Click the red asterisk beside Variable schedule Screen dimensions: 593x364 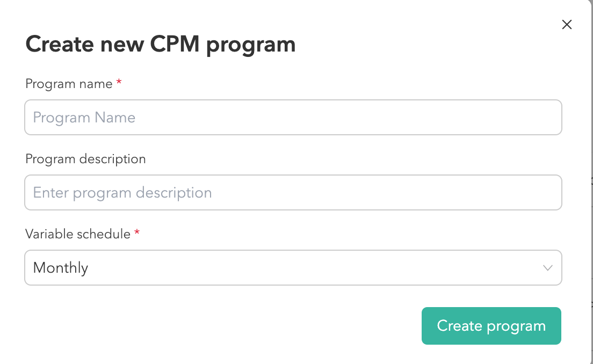point(137,233)
